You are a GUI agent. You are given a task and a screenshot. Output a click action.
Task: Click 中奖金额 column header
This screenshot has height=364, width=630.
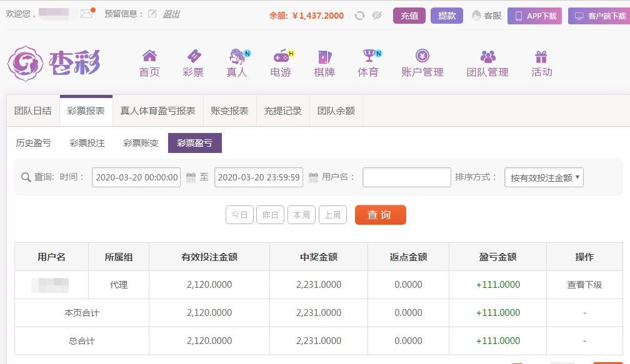click(319, 257)
